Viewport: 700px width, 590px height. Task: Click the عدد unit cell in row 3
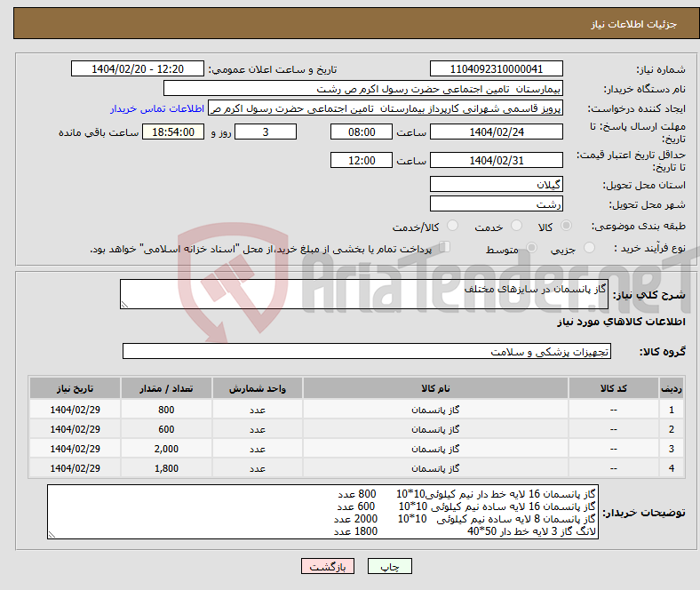(x=258, y=449)
